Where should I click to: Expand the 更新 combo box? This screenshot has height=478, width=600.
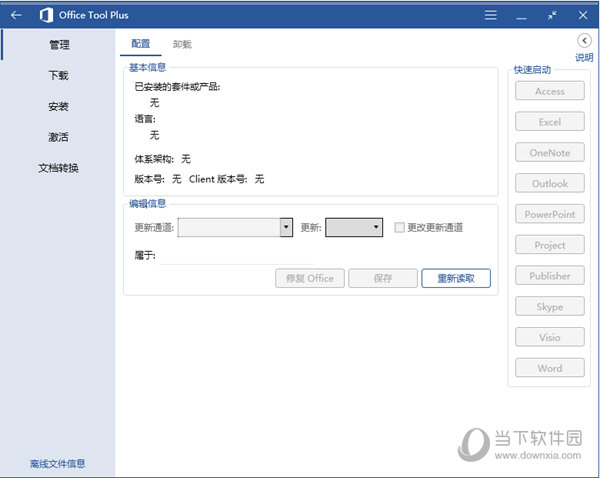click(354, 227)
